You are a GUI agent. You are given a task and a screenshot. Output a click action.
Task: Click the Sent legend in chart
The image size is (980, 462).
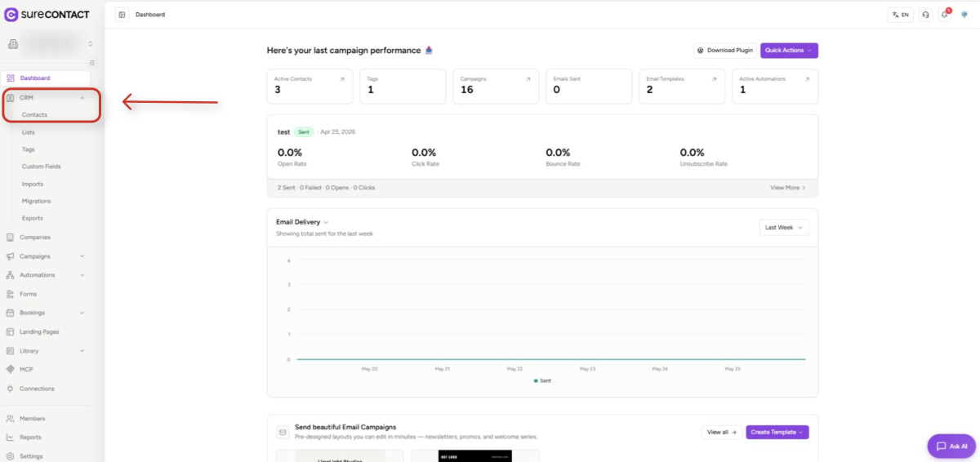(x=542, y=380)
